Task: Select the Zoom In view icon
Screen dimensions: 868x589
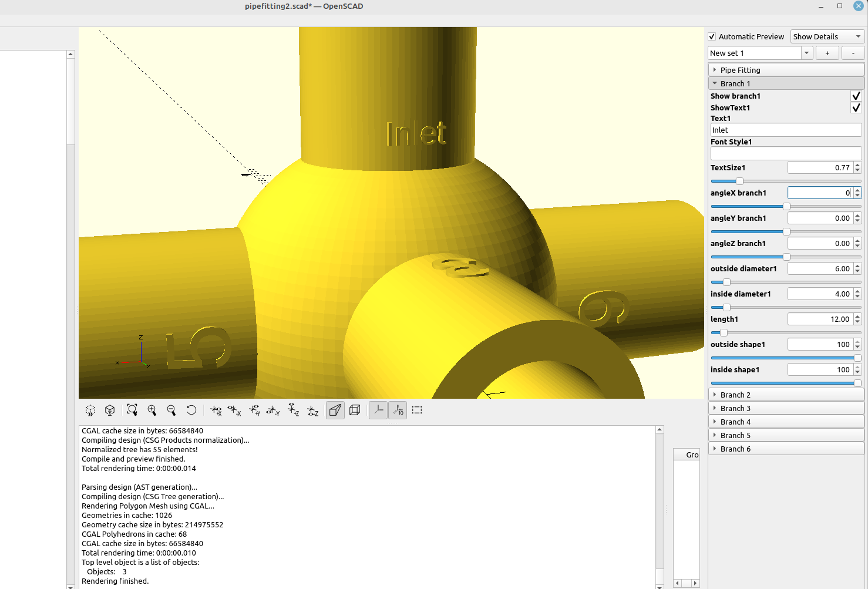Action: (152, 410)
